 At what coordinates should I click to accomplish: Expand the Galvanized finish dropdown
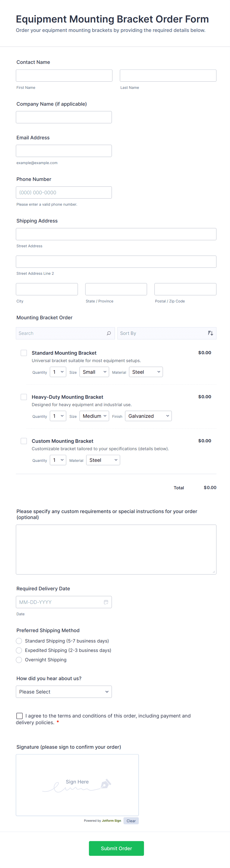(x=148, y=416)
